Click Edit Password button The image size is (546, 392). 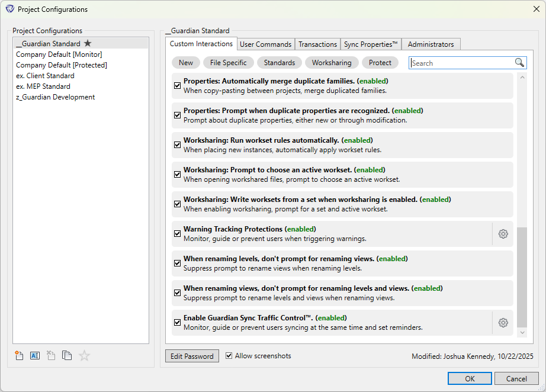(192, 356)
